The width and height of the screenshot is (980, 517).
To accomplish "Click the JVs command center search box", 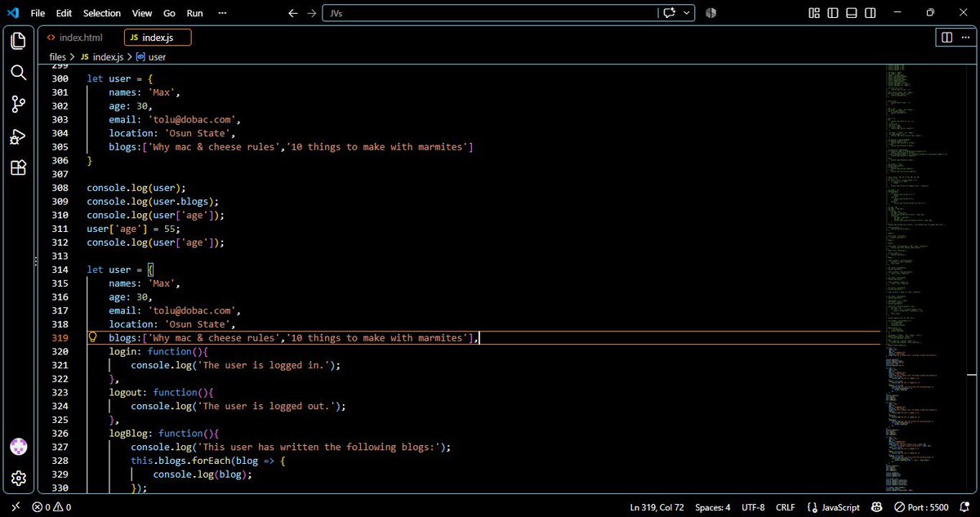I will [x=491, y=13].
